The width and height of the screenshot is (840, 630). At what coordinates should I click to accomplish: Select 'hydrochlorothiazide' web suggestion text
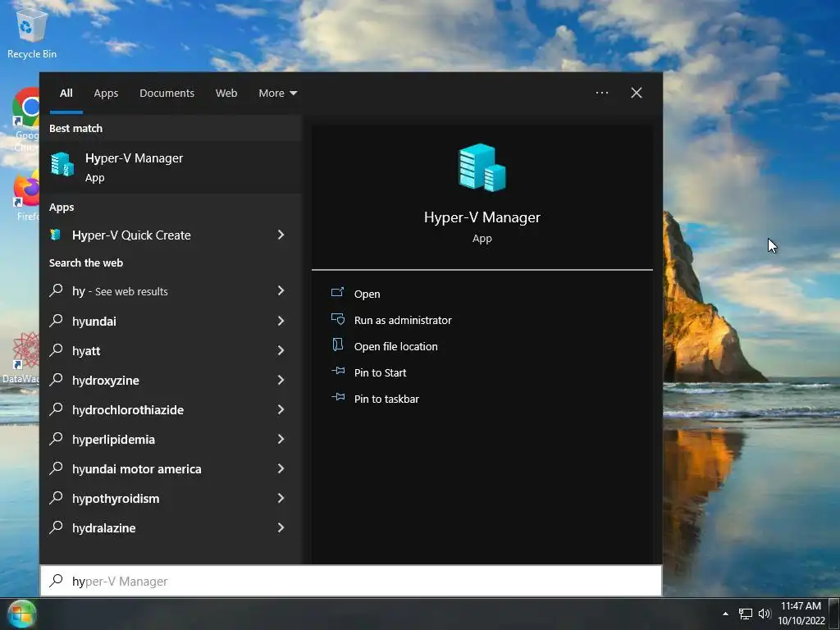(x=127, y=410)
